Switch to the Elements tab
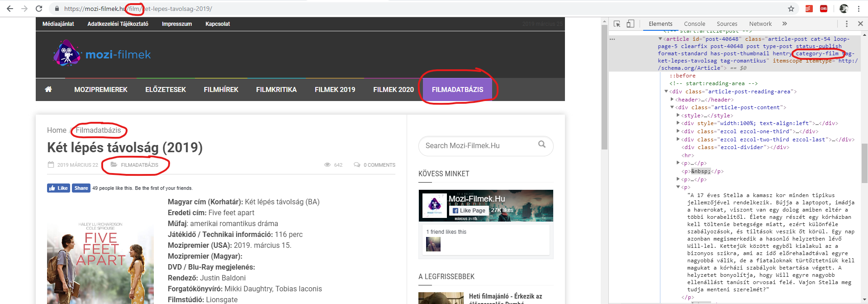 [660, 24]
